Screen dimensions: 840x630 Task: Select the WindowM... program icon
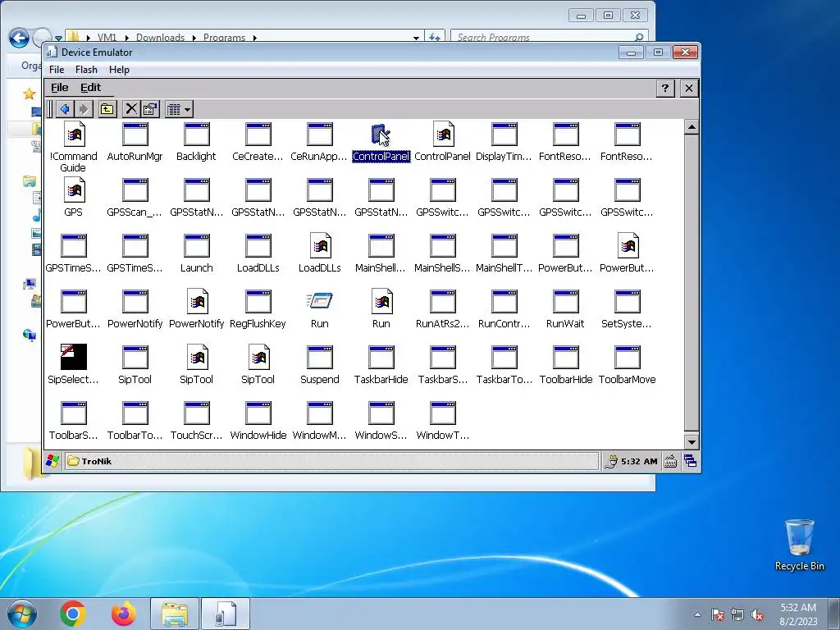[320, 413]
